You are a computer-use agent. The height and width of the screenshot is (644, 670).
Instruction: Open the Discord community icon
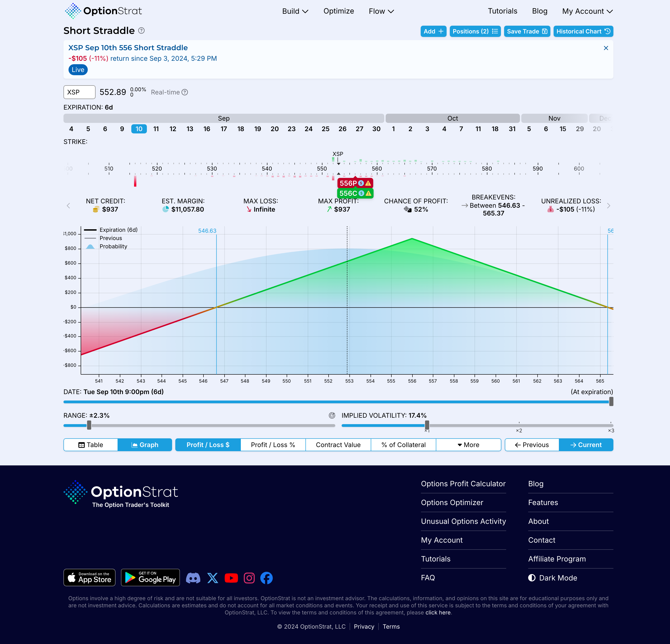click(x=193, y=578)
